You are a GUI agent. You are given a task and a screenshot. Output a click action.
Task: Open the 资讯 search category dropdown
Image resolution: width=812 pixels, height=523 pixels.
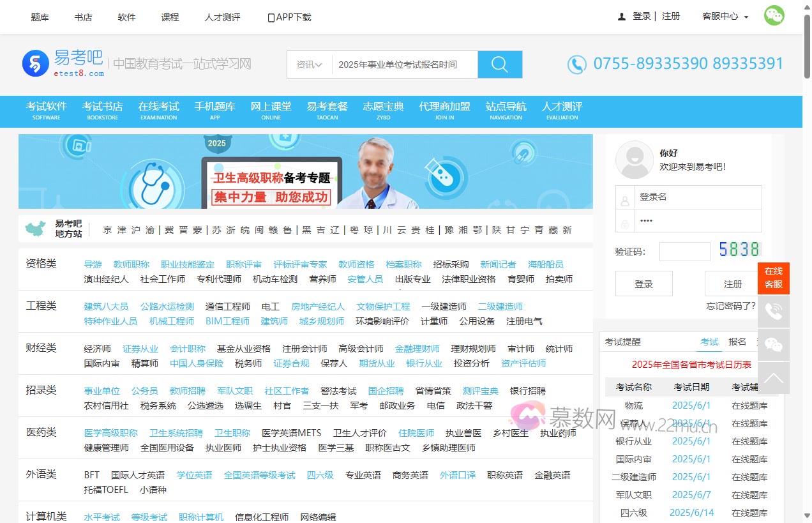pos(308,64)
